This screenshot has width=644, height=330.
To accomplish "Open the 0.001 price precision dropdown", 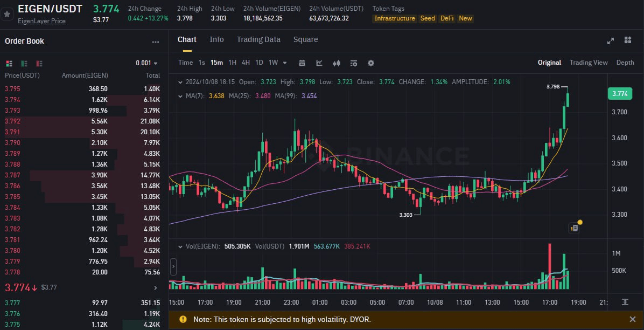I will click(x=146, y=63).
